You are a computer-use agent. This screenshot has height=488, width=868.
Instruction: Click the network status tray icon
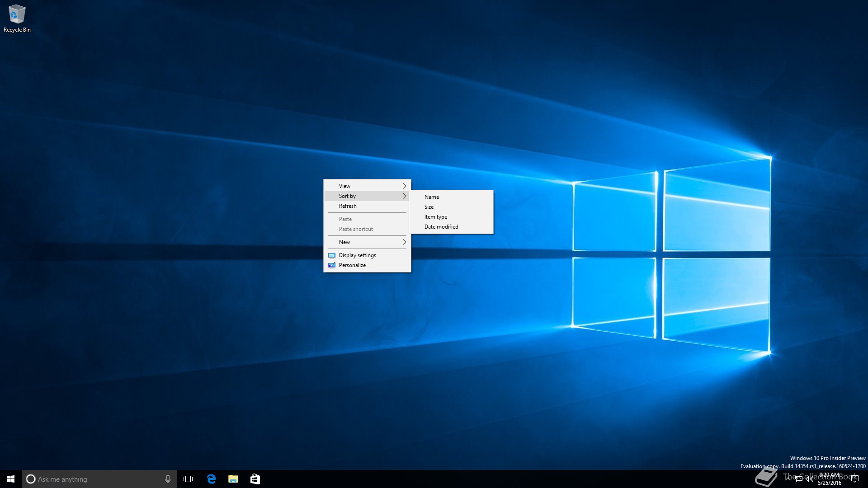click(x=799, y=479)
